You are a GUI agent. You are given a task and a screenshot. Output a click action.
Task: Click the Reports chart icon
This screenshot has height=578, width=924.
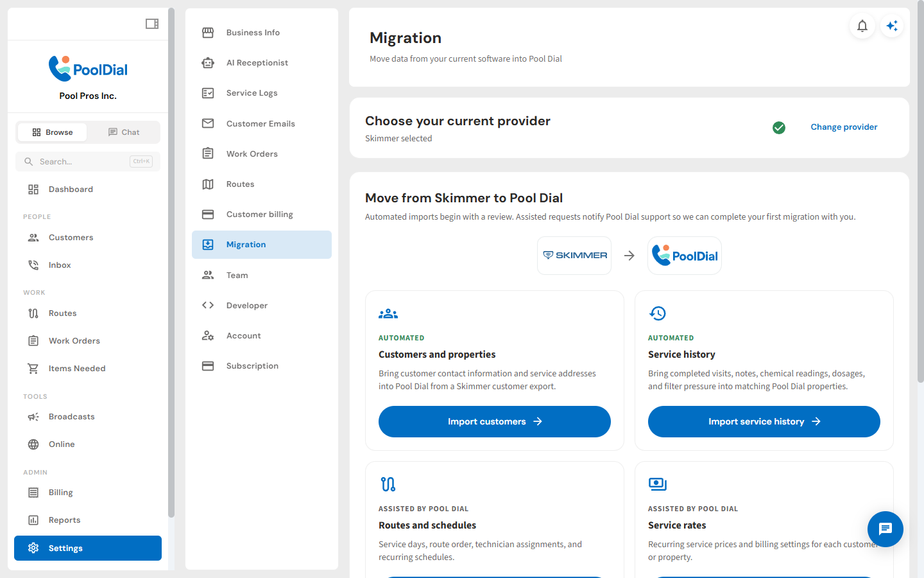click(33, 520)
